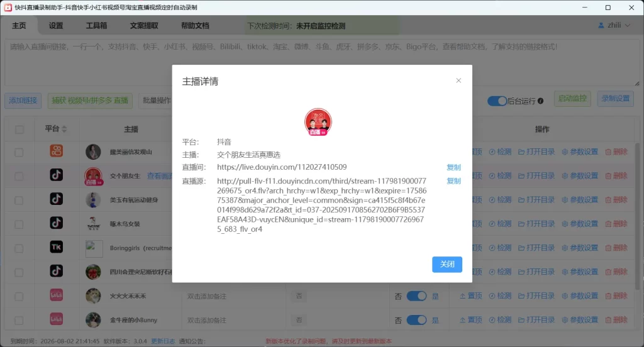Open the 帮助文档 tab

point(195,26)
